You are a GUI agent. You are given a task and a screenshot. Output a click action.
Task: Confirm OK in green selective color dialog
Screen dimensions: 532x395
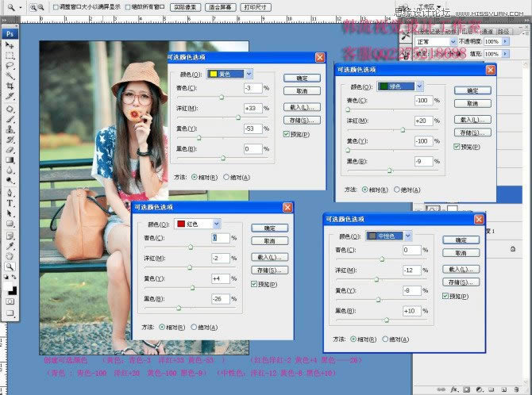coord(472,90)
